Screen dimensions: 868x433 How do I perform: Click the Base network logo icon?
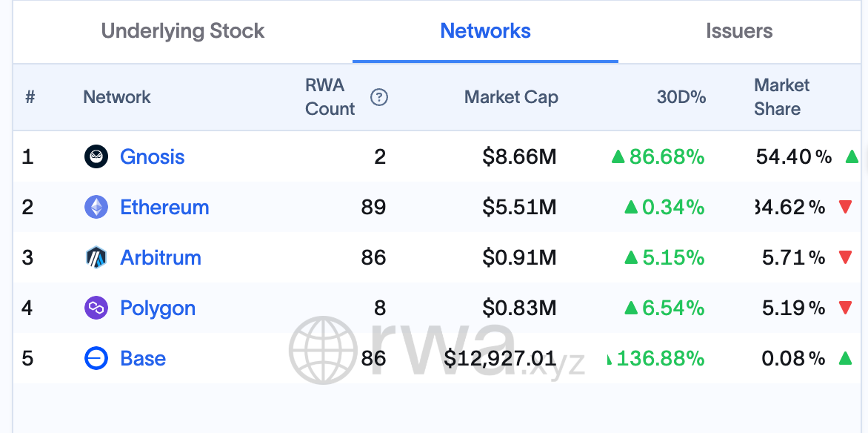[x=96, y=358]
